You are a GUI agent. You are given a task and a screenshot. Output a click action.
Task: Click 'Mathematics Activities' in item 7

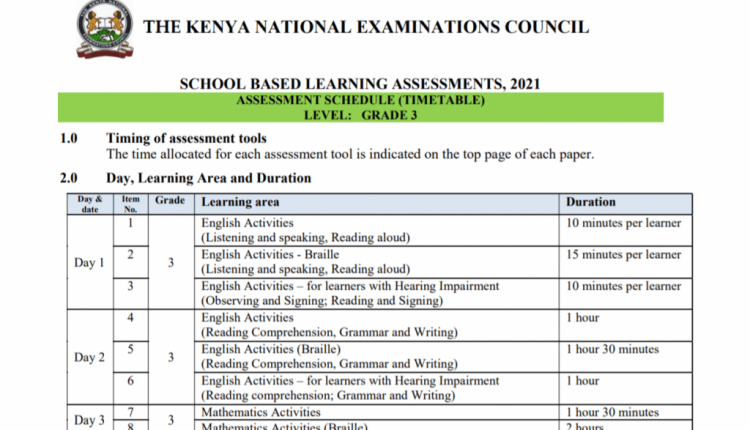coord(261,412)
